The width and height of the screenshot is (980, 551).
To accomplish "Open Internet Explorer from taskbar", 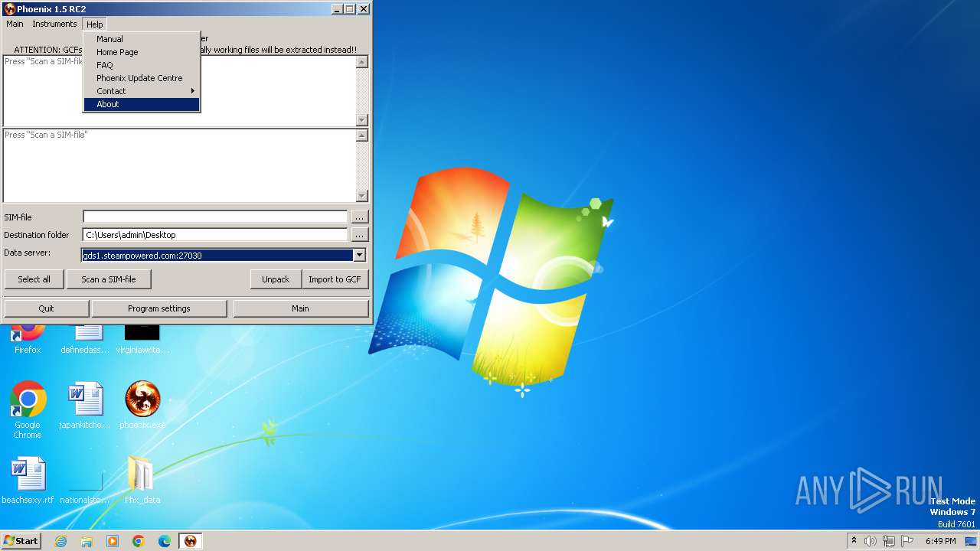I will (60, 541).
